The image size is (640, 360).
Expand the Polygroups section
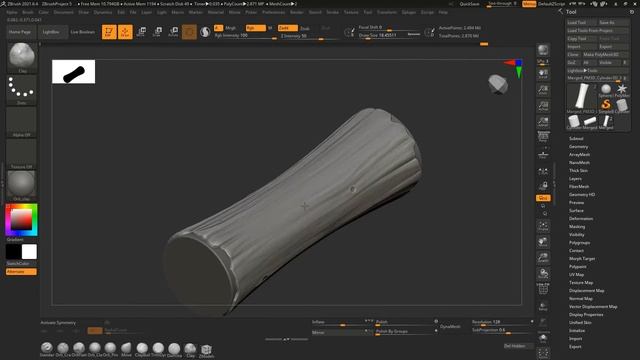[x=580, y=243]
